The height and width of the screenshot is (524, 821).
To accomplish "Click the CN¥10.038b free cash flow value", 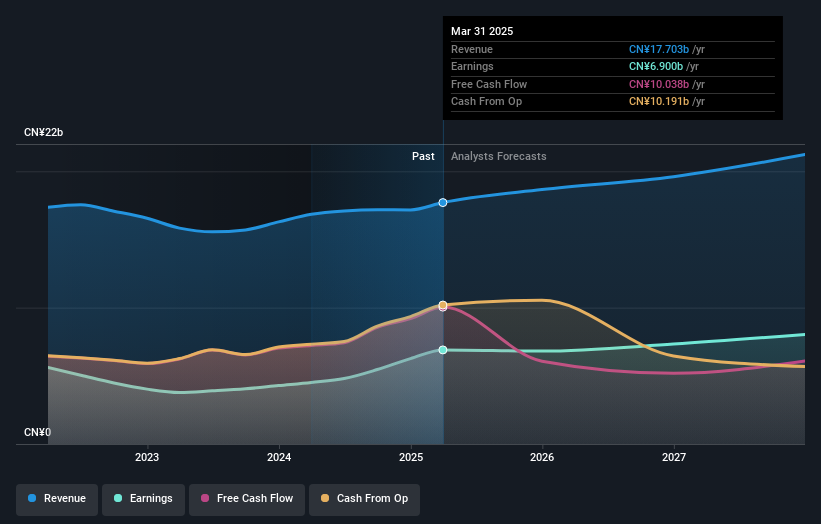I will point(659,84).
